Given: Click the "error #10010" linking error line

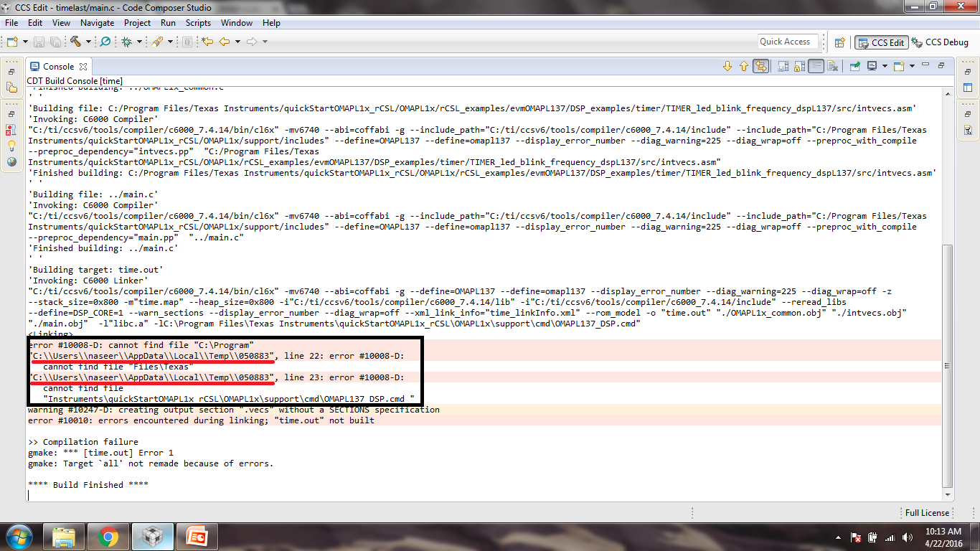Looking at the screenshot, I should 201,420.
